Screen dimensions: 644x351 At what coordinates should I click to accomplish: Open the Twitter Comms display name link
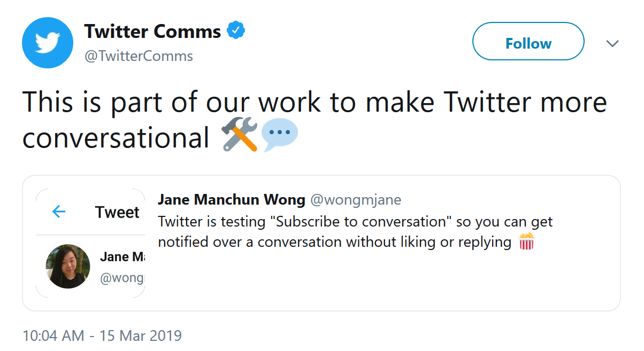(x=152, y=32)
